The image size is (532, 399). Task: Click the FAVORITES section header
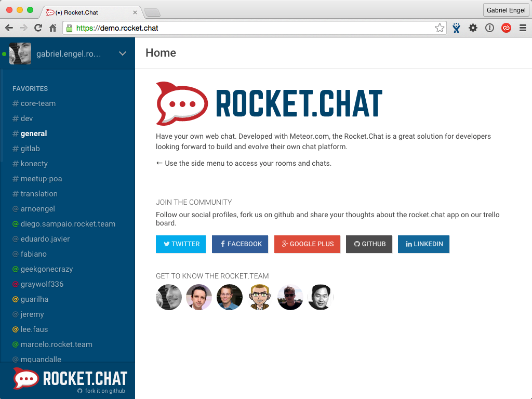30,88
